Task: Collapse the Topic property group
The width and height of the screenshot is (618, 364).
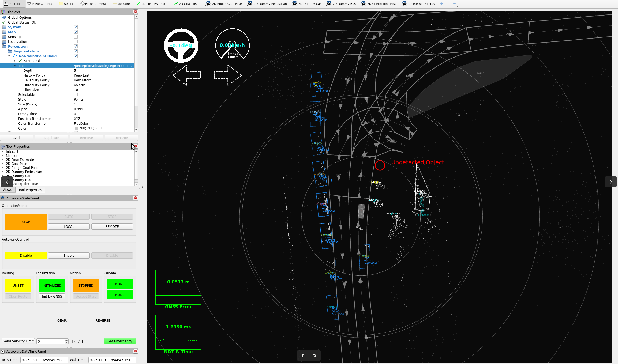Action: (x=15, y=66)
